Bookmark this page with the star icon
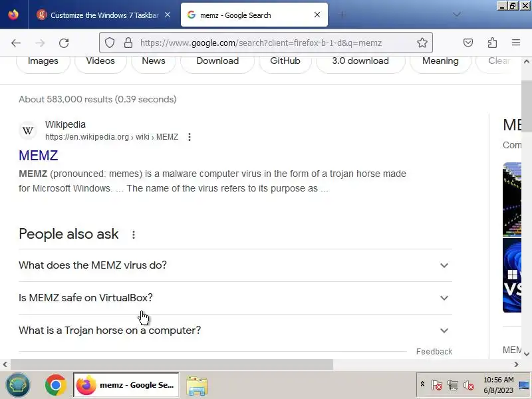The height and width of the screenshot is (399, 532). (422, 43)
